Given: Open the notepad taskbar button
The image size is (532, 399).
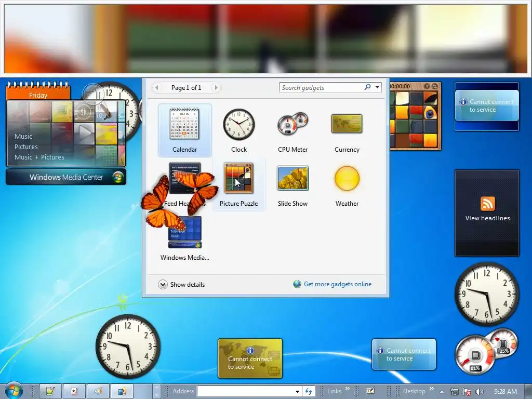Looking at the screenshot, I should pyautogui.click(x=50, y=392).
